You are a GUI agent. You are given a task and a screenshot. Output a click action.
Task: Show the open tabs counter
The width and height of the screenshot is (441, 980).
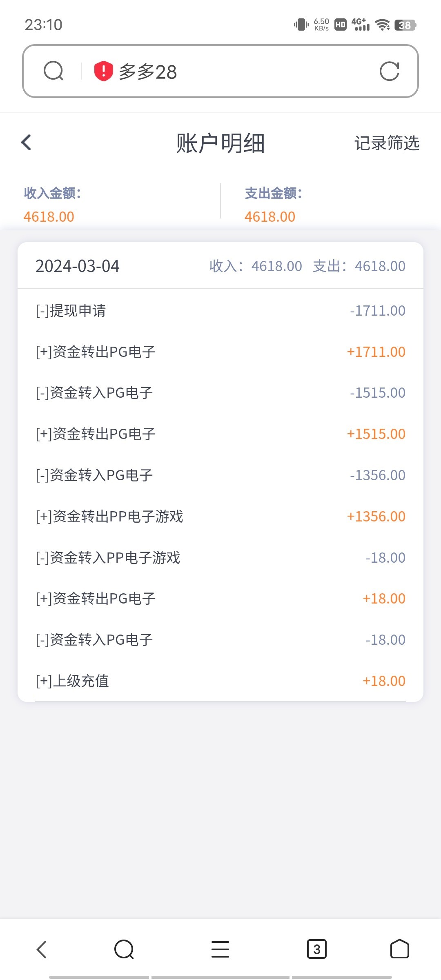tap(316, 949)
